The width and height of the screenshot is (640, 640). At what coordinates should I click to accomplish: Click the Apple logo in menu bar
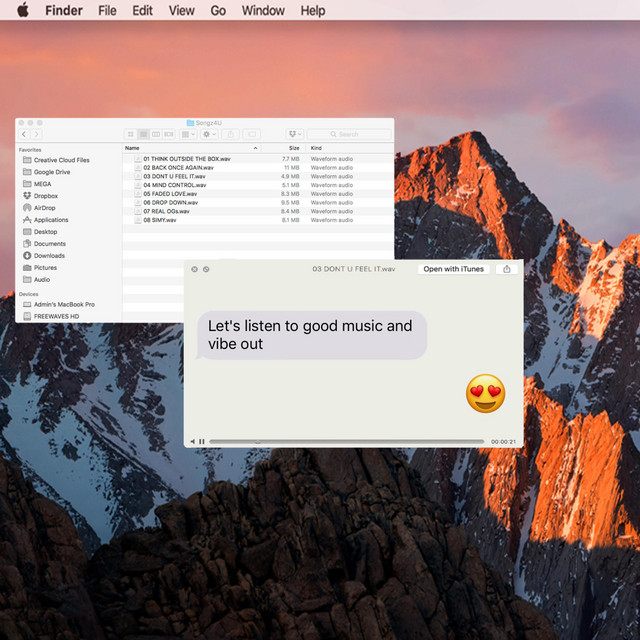pos(23,10)
